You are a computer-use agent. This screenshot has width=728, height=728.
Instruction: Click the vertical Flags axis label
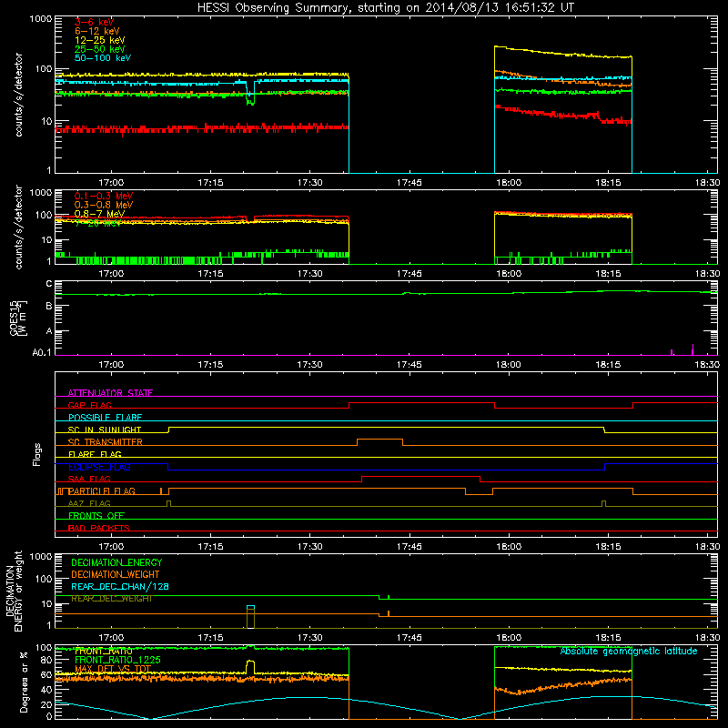[37, 454]
